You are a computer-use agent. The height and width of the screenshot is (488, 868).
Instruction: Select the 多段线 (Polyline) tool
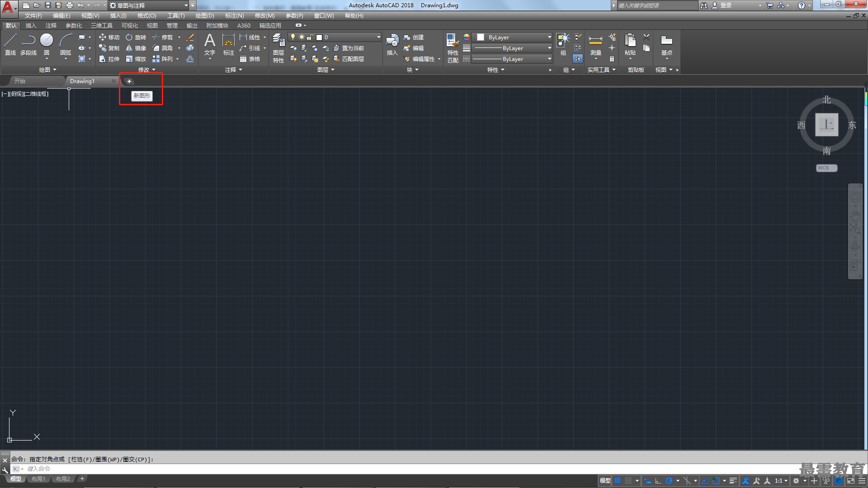(x=28, y=44)
